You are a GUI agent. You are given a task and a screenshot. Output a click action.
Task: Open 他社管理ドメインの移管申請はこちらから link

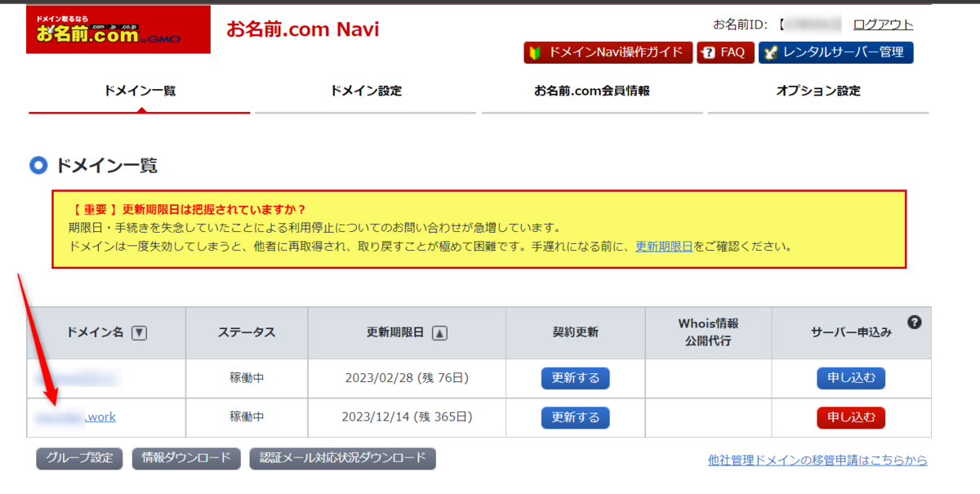coord(817,461)
